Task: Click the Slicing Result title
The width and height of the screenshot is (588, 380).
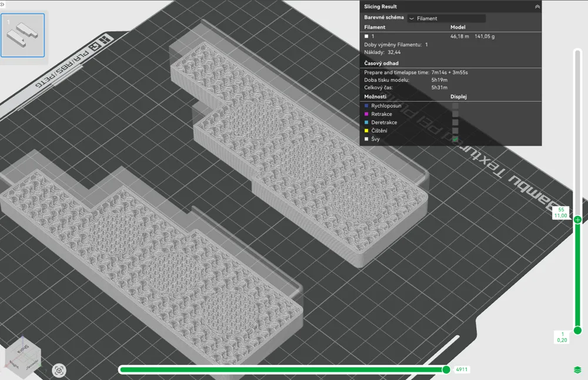Action: 380,6
